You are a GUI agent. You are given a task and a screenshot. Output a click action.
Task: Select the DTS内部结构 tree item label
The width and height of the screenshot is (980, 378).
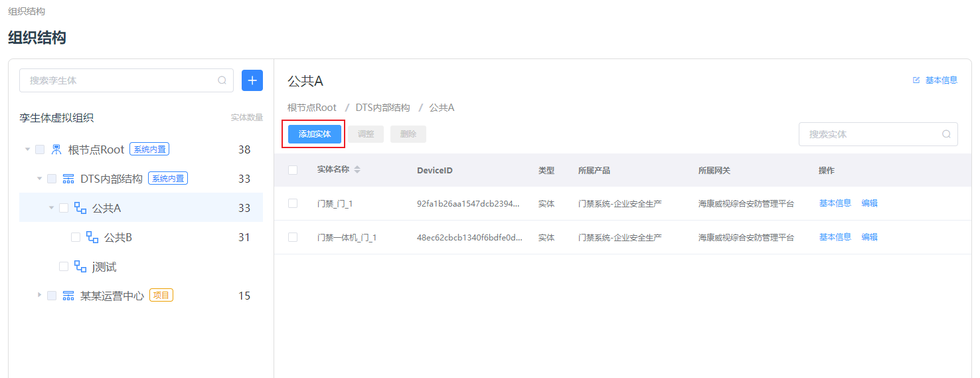point(112,179)
